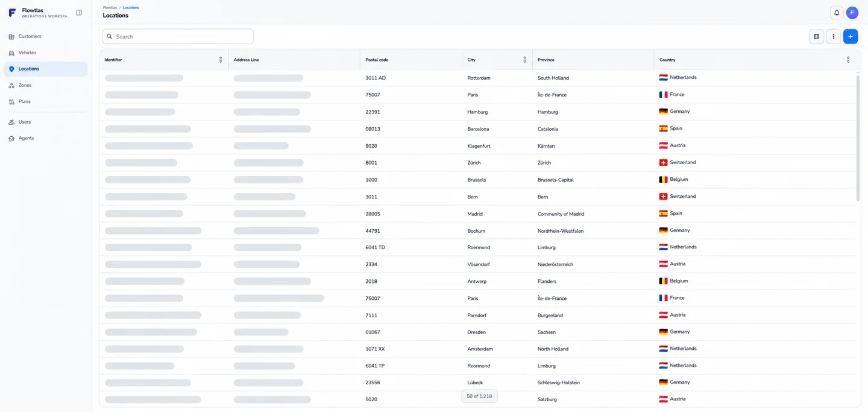Click the Customers sidebar icon
868x412 pixels.
(11, 37)
